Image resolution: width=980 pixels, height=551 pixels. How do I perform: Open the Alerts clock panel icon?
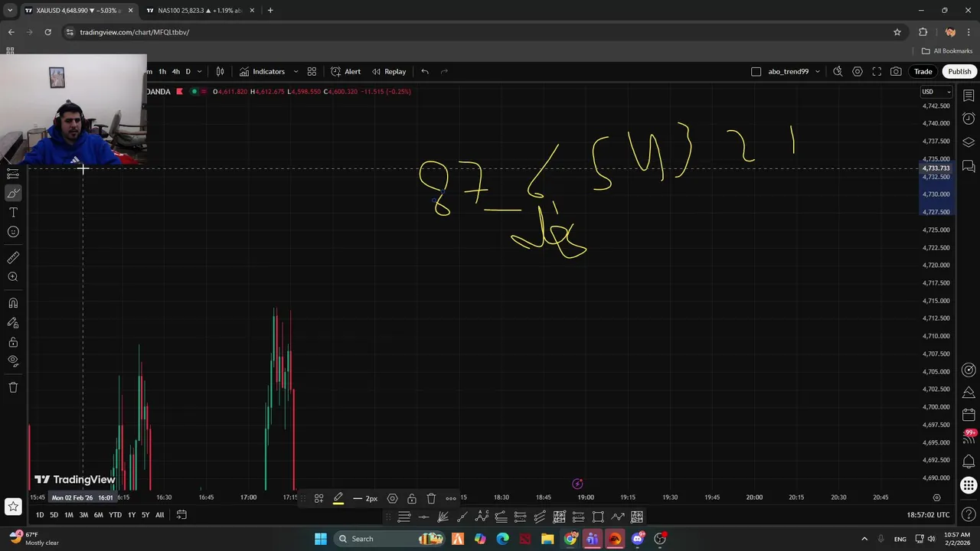969,119
